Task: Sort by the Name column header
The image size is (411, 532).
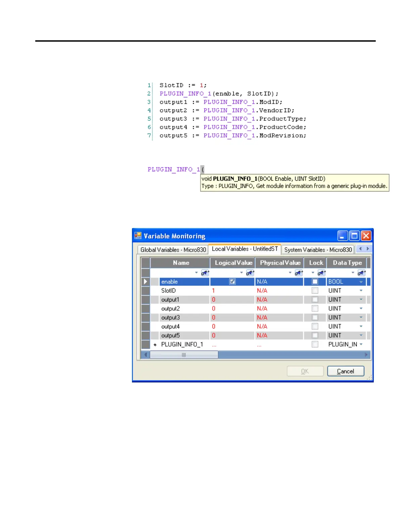Action: (x=180, y=263)
